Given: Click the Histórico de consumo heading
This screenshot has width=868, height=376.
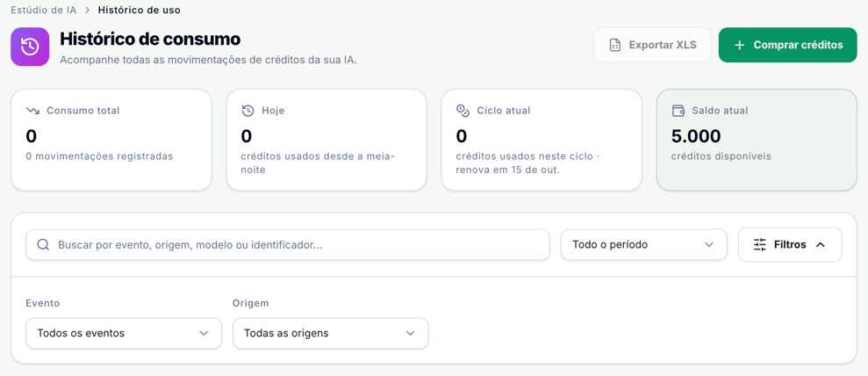Looking at the screenshot, I should (x=150, y=39).
